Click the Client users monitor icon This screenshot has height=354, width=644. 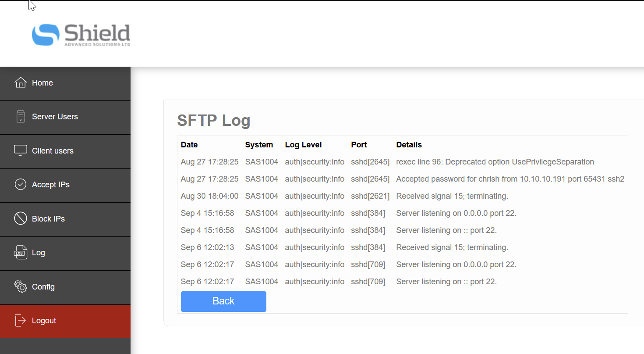[21, 150]
